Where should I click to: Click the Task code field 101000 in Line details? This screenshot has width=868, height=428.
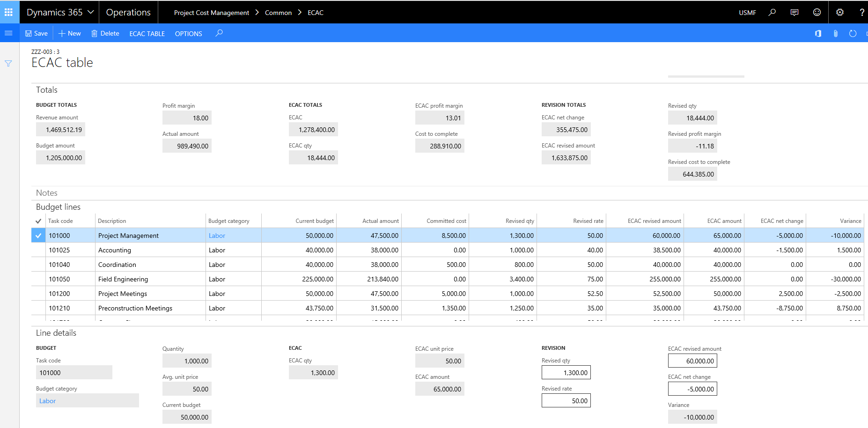coord(74,373)
